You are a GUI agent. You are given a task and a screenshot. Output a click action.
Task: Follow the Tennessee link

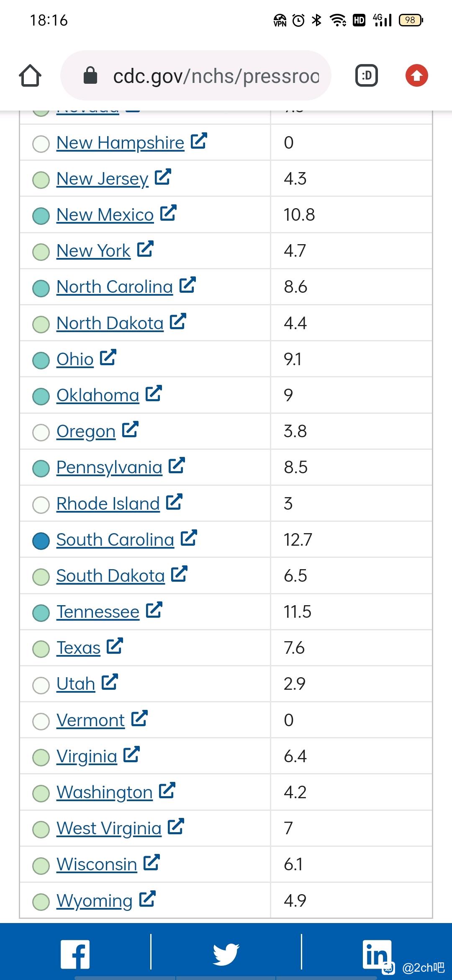[98, 612]
